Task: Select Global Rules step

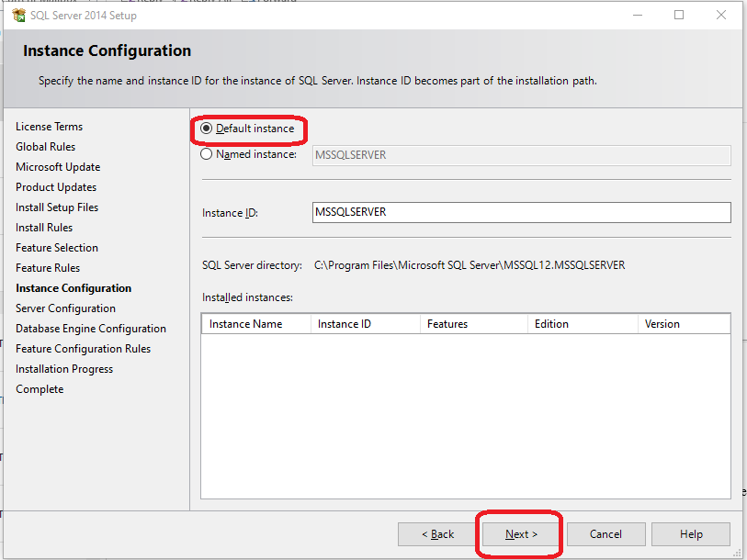Action: tap(45, 146)
